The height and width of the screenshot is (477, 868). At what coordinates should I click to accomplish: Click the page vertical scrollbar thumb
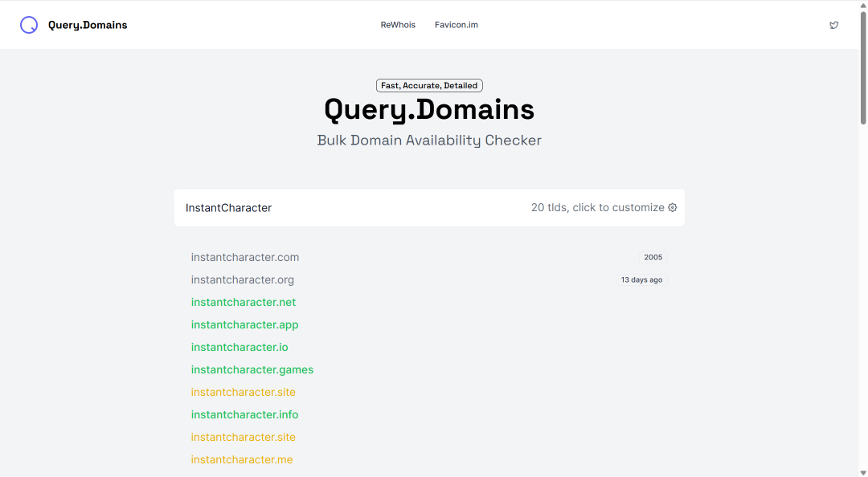click(x=863, y=67)
